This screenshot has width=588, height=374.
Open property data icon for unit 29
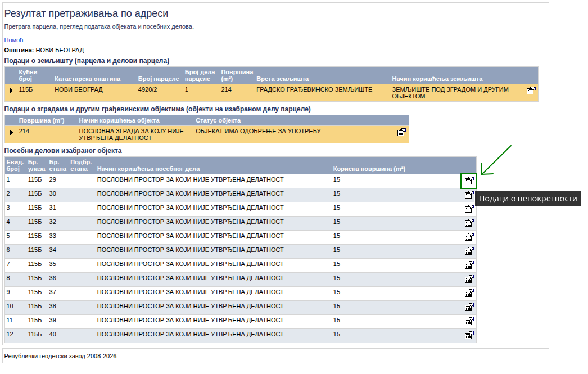469,181
